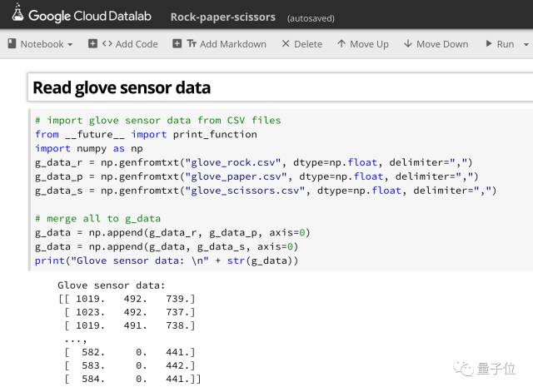Click output row '583. 0. 442.'
The image size is (533, 392).
[x=130, y=365]
